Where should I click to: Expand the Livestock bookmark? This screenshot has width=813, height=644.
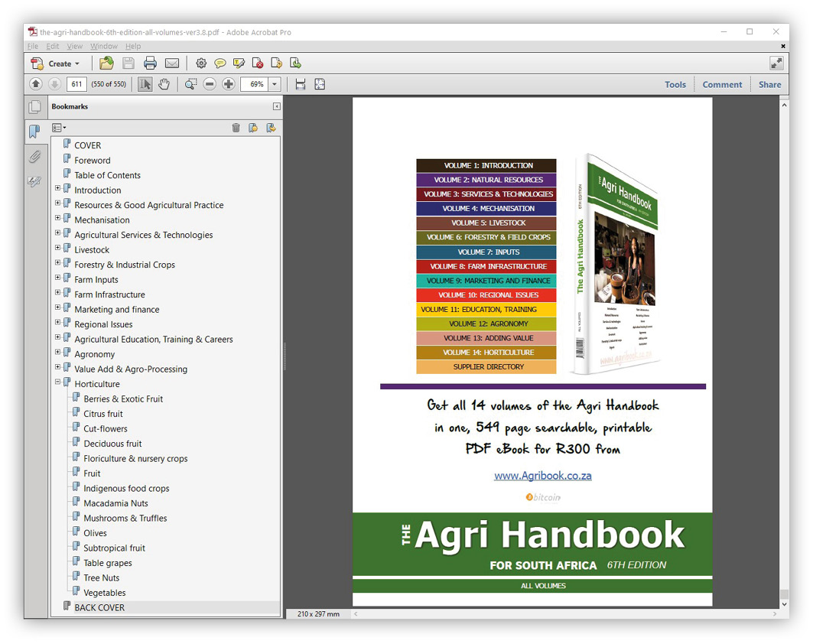click(x=57, y=249)
